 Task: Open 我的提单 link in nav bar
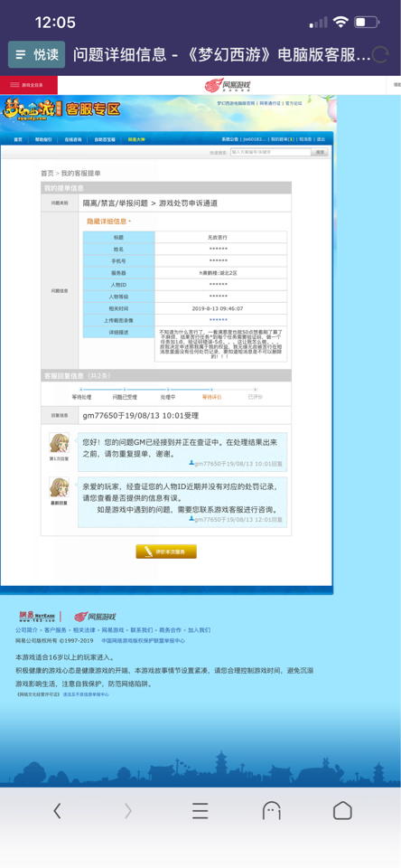click(284, 139)
